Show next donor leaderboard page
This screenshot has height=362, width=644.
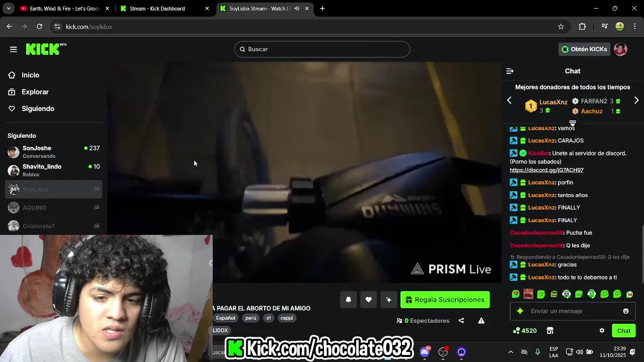pos(636,101)
